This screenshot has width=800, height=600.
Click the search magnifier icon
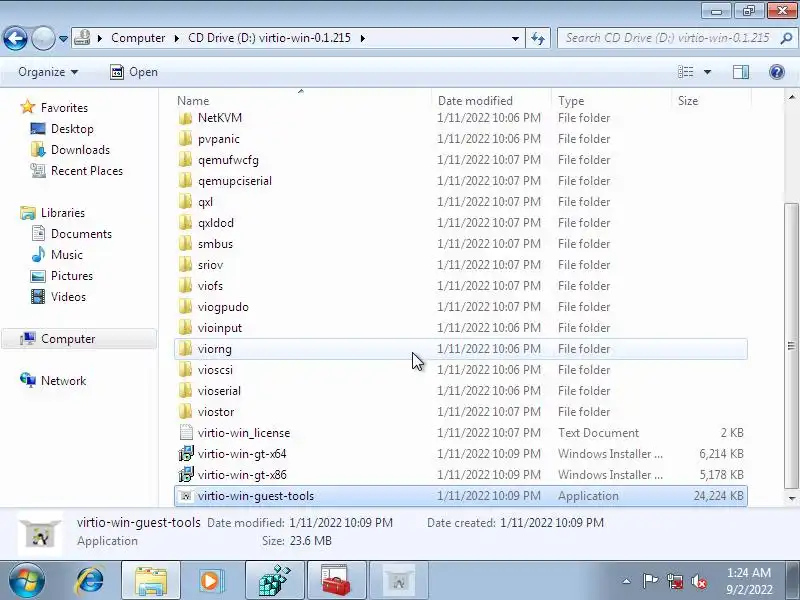coord(786,38)
